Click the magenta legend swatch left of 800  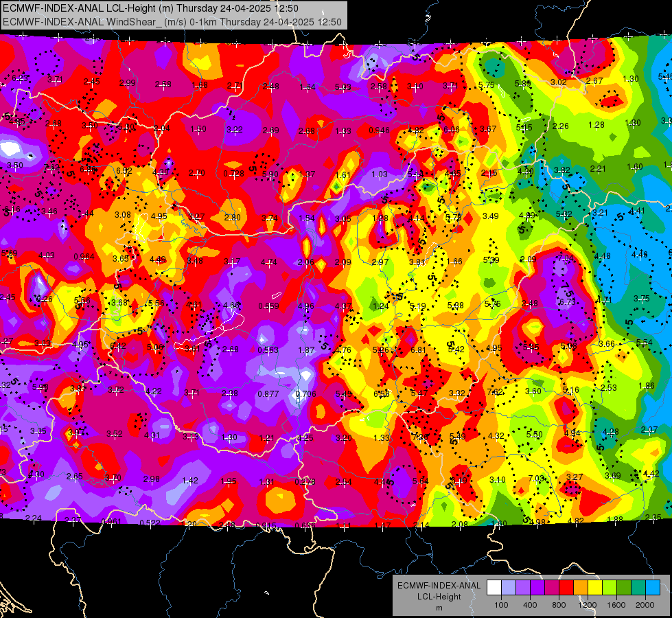[552, 588]
